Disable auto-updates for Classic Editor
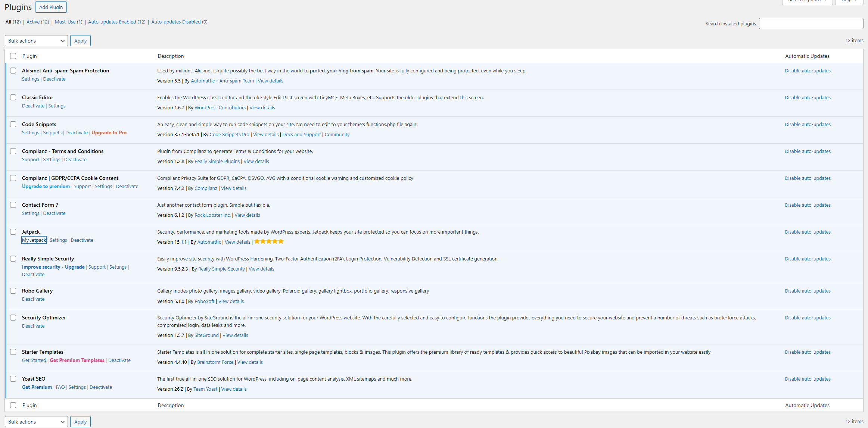868x428 pixels. pos(808,98)
